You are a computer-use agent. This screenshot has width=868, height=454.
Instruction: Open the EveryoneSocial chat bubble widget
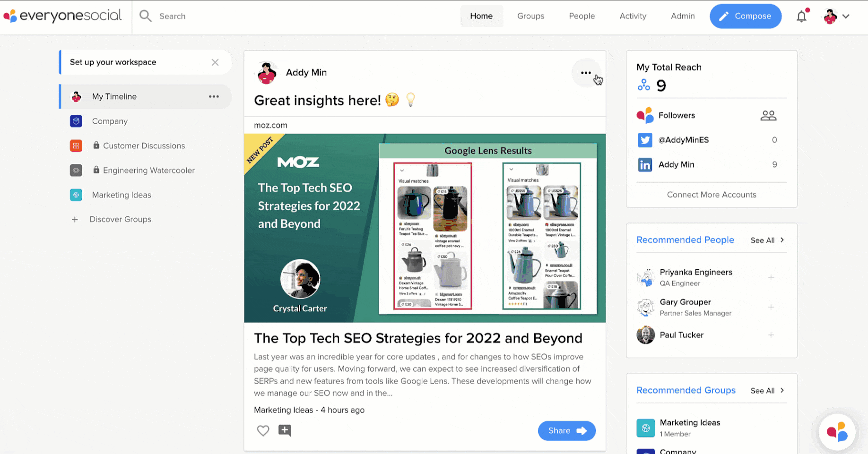837,432
